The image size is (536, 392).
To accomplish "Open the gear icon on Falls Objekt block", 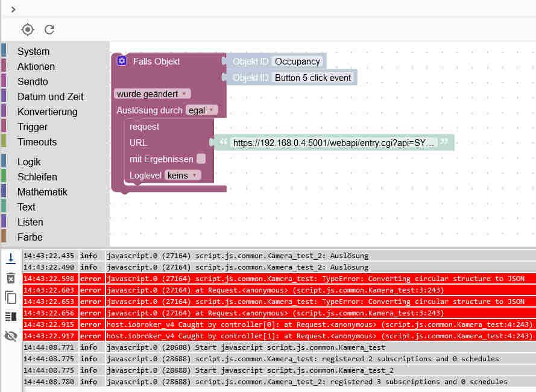I will coord(122,61).
